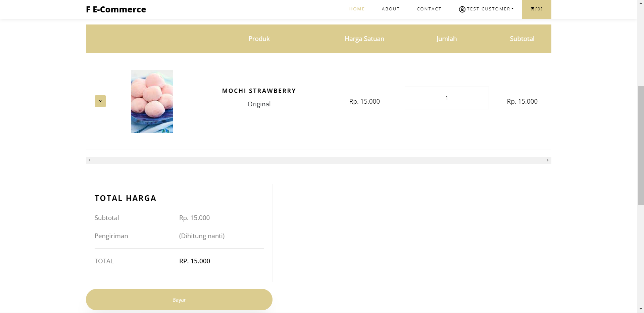Focus the Jumlah quantity input field

tap(446, 98)
